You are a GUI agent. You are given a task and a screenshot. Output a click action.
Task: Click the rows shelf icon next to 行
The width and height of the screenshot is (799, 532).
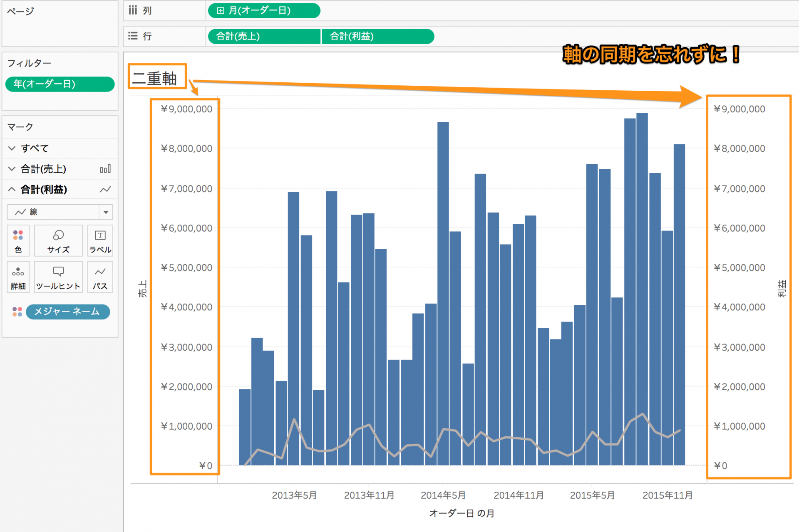coord(133,36)
